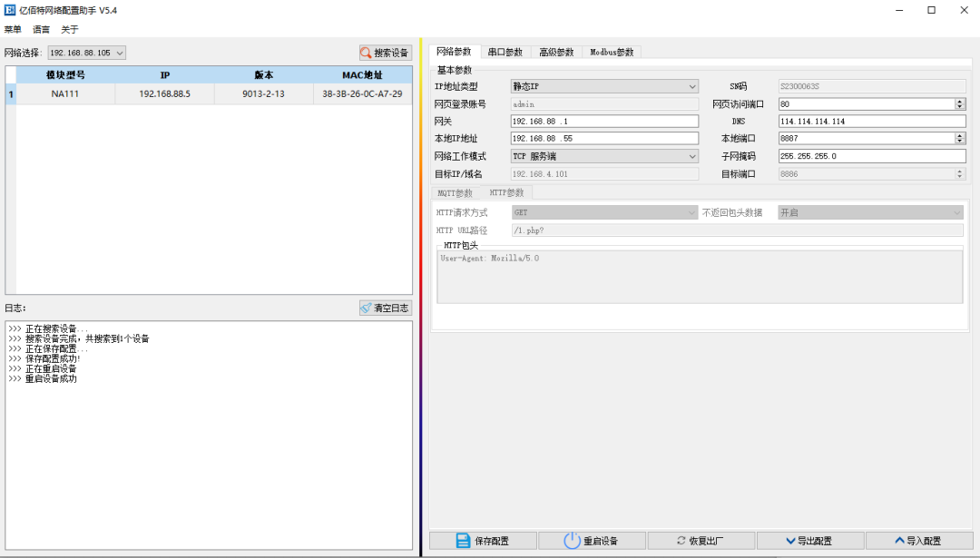Click the power symbol icon for device restart

[571, 540]
